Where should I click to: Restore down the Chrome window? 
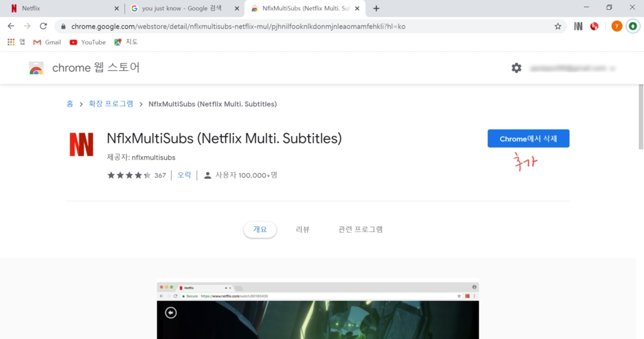[x=609, y=7]
